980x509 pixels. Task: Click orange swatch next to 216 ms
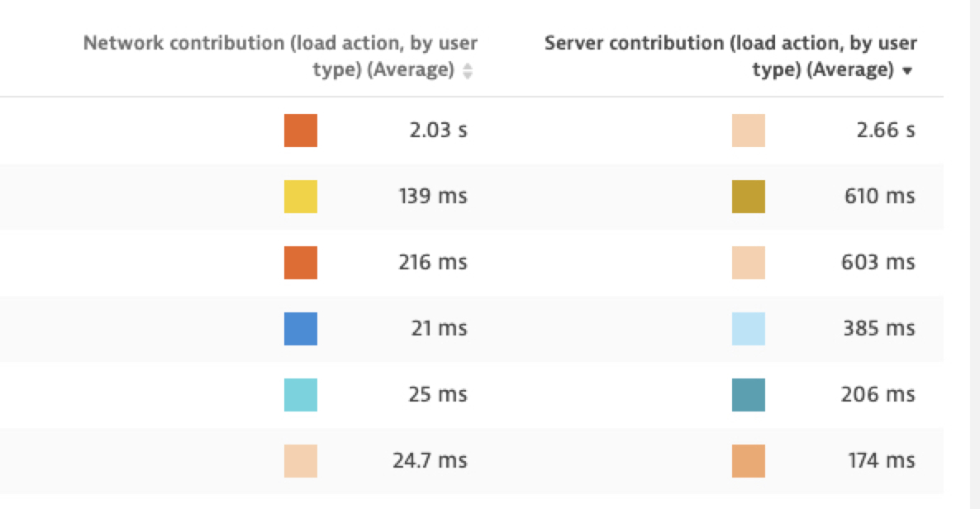pos(301,263)
